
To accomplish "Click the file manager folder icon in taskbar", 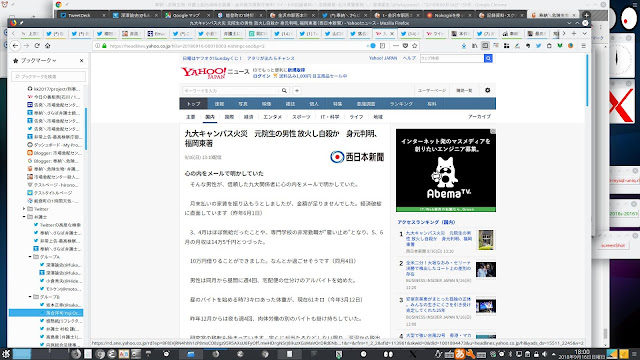I will pyautogui.click(x=191, y=354).
